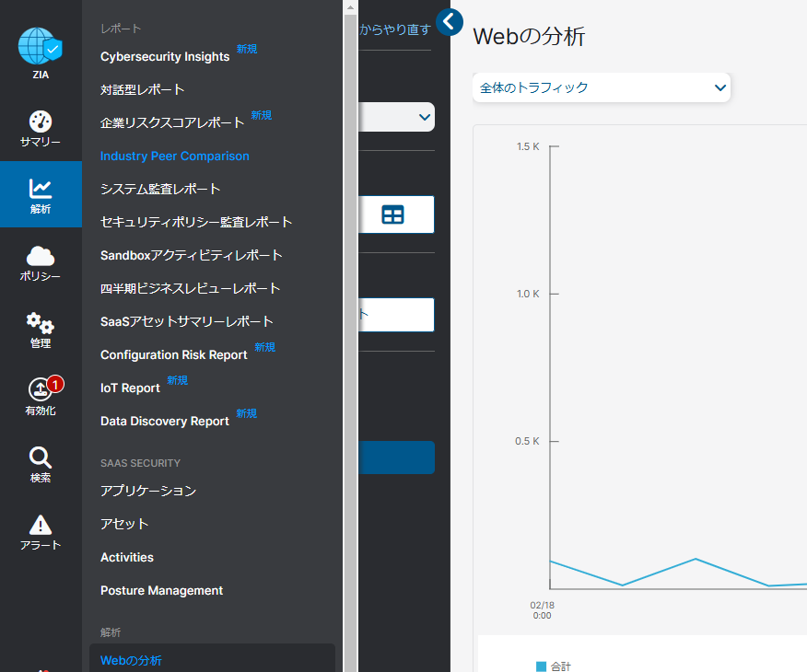Expand the partially hidden filter dropdown arrow

[x=425, y=117]
